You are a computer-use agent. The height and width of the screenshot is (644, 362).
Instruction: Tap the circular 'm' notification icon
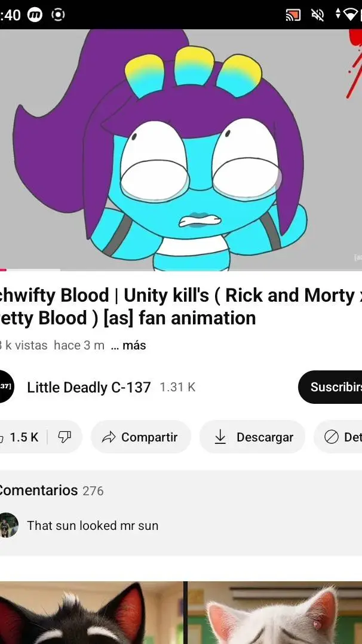pyautogui.click(x=35, y=15)
